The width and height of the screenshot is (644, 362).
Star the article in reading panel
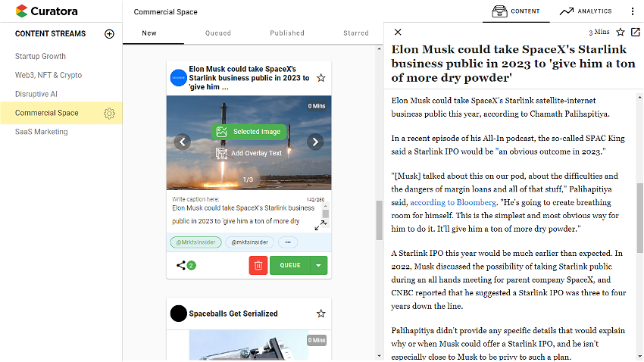point(621,32)
